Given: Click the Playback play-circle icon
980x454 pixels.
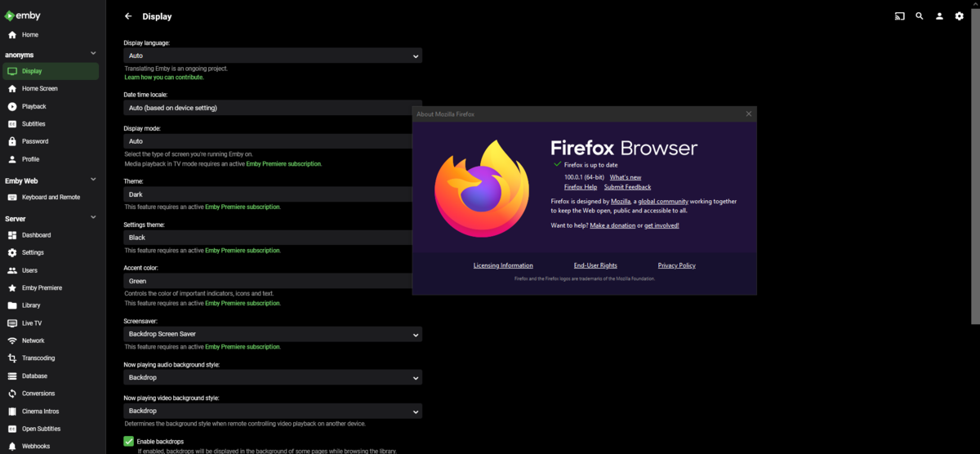Looking at the screenshot, I should [12, 106].
